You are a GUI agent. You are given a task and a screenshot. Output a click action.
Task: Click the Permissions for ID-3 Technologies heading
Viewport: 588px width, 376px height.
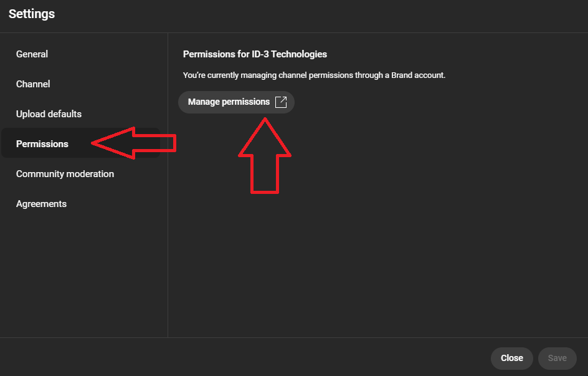point(255,54)
